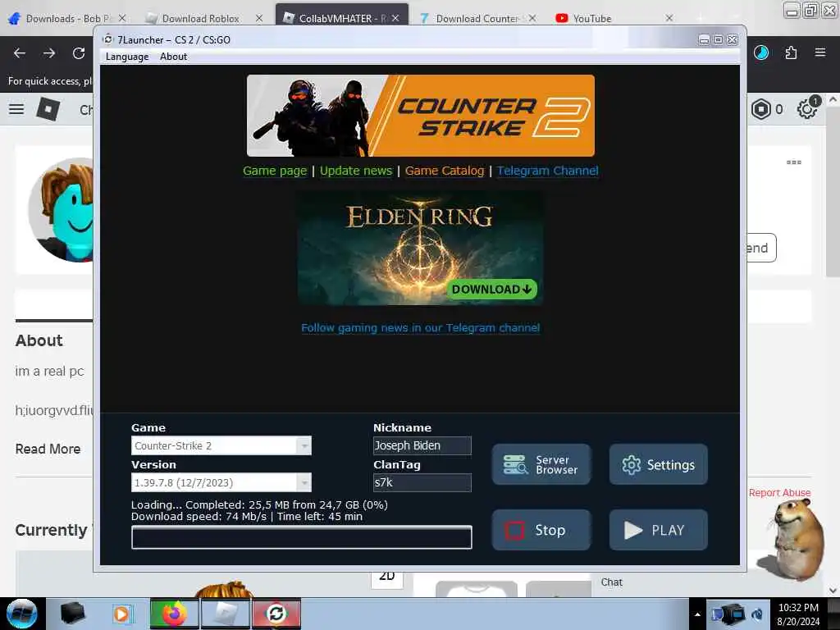Open the launcher Settings button

(x=659, y=464)
